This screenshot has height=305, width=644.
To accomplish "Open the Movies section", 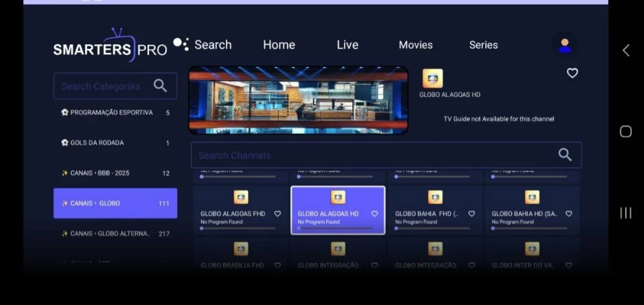I will point(416,44).
